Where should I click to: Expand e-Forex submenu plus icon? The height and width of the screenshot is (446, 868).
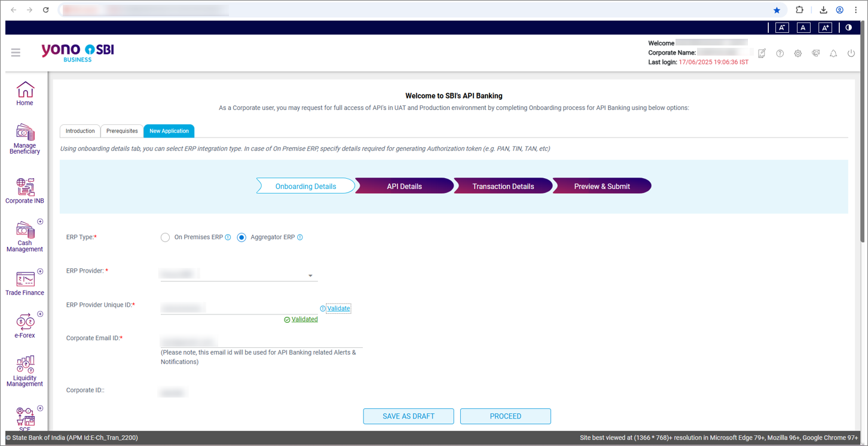coord(40,314)
